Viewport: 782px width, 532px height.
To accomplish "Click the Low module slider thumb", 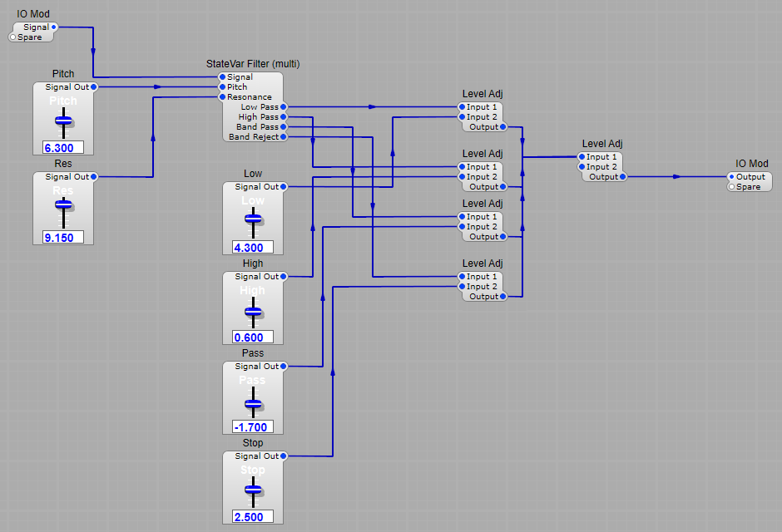I will pyautogui.click(x=252, y=219).
